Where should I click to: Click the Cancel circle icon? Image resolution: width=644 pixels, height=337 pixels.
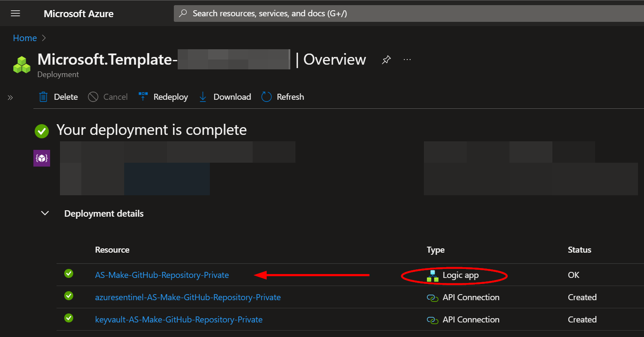pos(93,97)
